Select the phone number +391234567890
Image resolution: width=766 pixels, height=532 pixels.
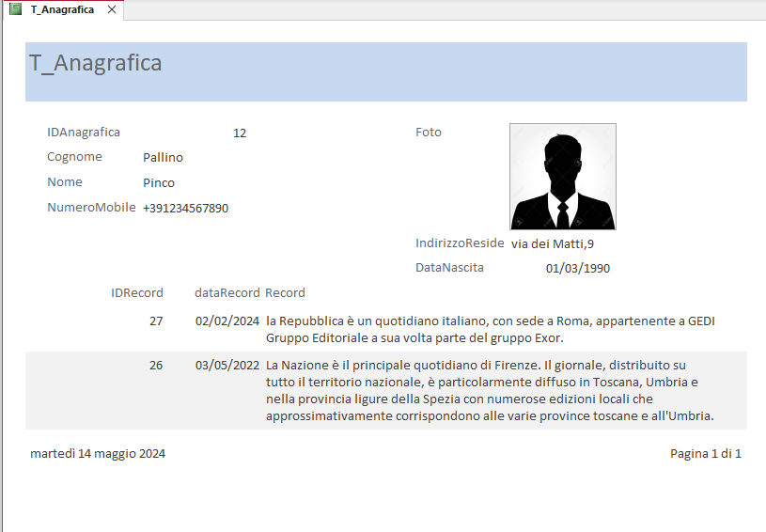186,208
